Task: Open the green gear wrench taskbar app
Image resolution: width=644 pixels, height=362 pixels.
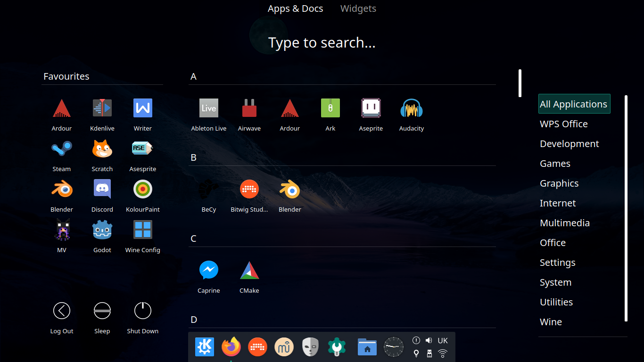Action: pos(337,347)
